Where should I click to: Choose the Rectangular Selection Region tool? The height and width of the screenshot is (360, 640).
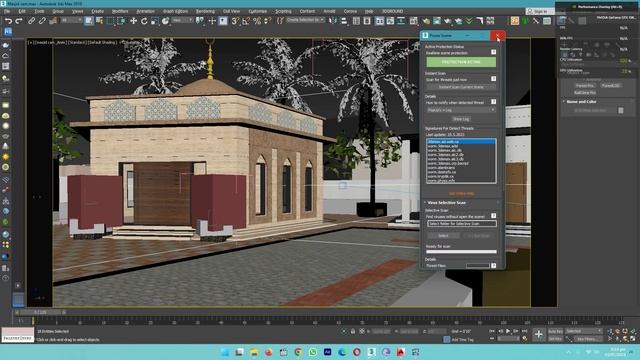(110, 21)
